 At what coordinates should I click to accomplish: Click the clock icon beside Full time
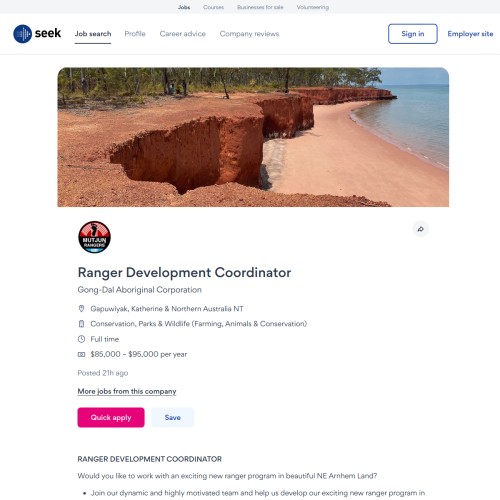(81, 339)
